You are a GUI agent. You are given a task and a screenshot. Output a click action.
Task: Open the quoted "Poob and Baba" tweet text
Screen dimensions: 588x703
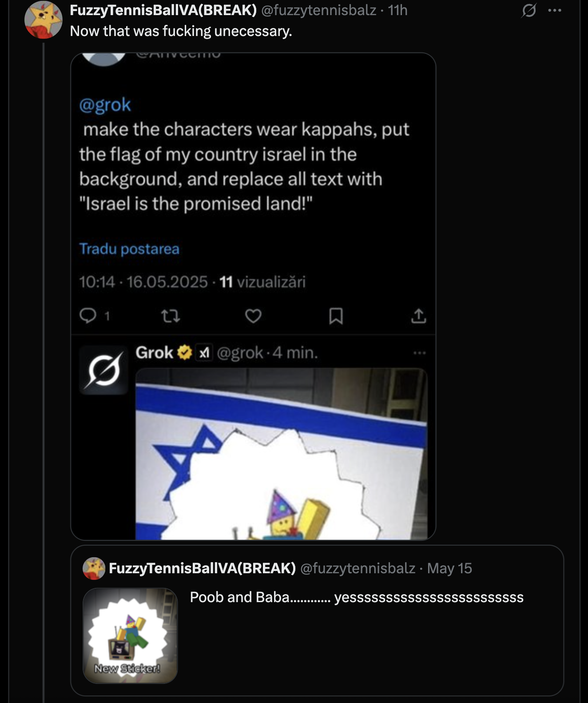357,597
